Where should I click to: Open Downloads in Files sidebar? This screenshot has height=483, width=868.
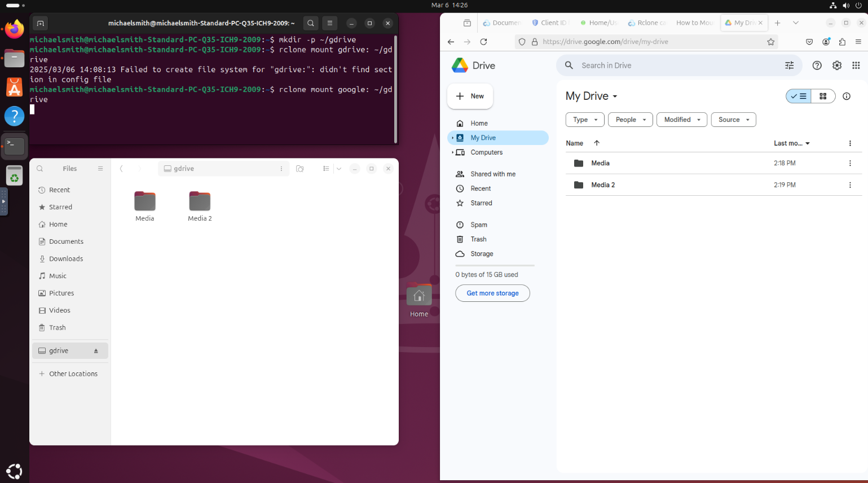pos(70,259)
